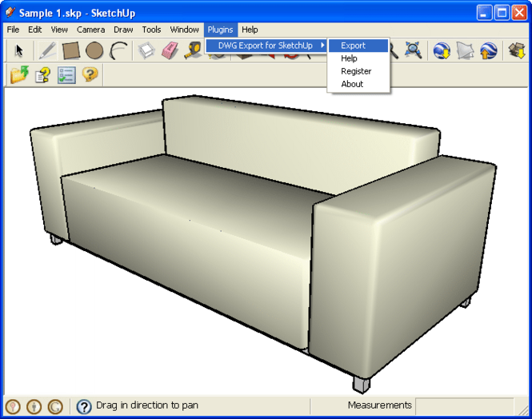Minimize the SketchUp window

[484, 13]
